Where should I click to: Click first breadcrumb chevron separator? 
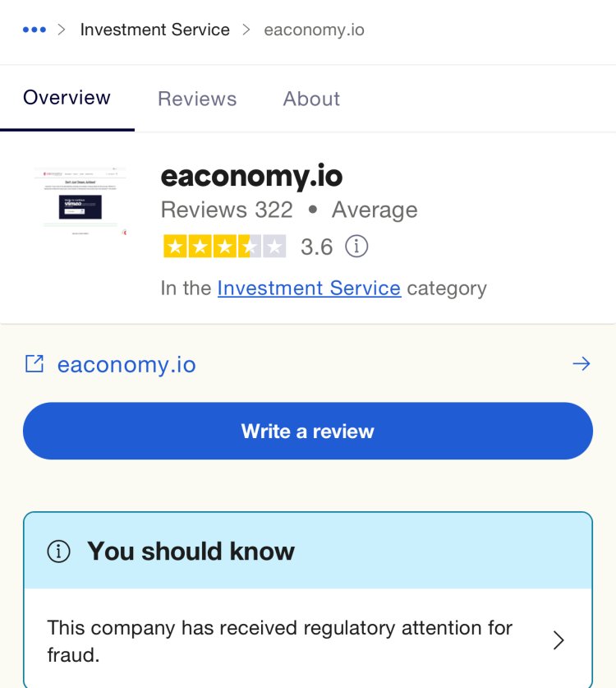[x=62, y=30]
